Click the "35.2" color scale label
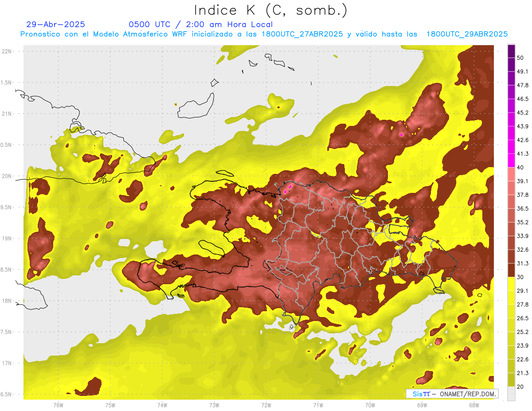The image size is (532, 411). coord(523,222)
